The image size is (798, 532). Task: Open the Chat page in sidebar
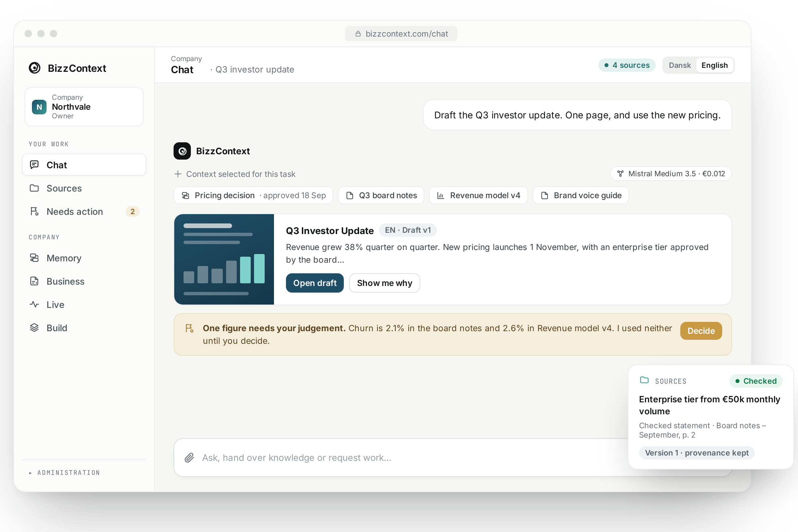click(x=84, y=165)
